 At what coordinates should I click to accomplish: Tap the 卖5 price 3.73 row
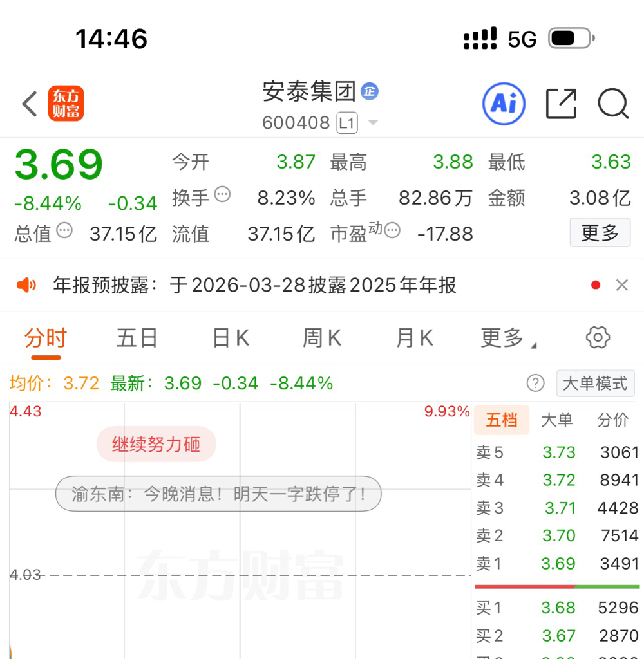pyautogui.click(x=557, y=452)
